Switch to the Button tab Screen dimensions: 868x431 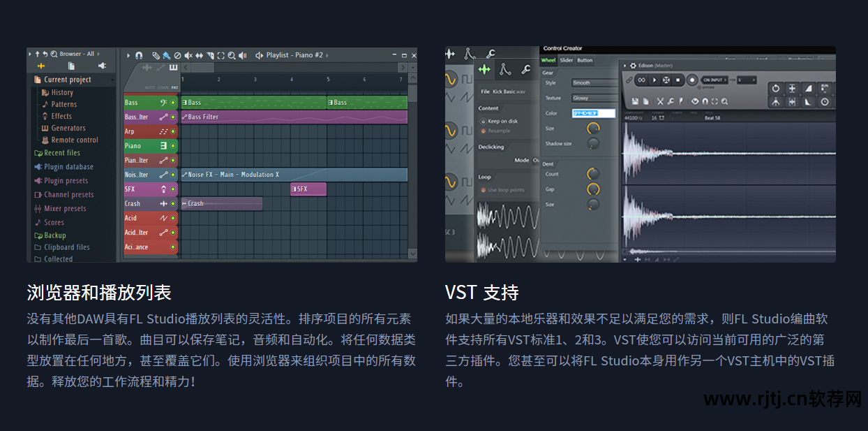click(585, 60)
